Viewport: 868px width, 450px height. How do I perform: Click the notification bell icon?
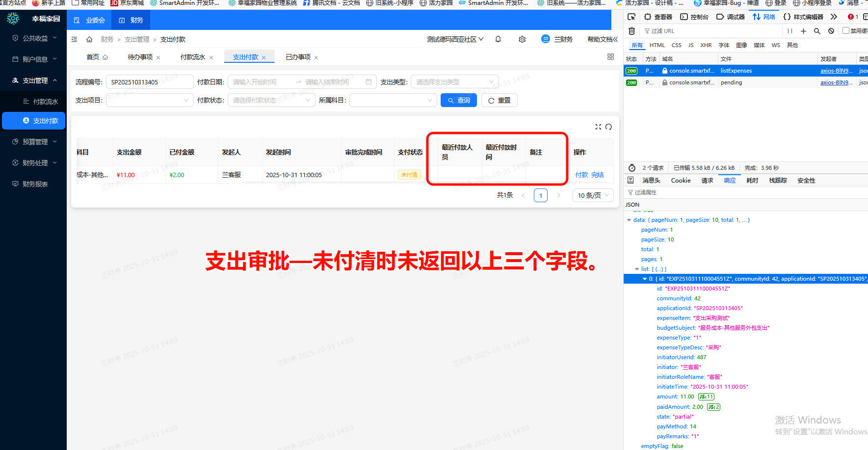[498, 39]
